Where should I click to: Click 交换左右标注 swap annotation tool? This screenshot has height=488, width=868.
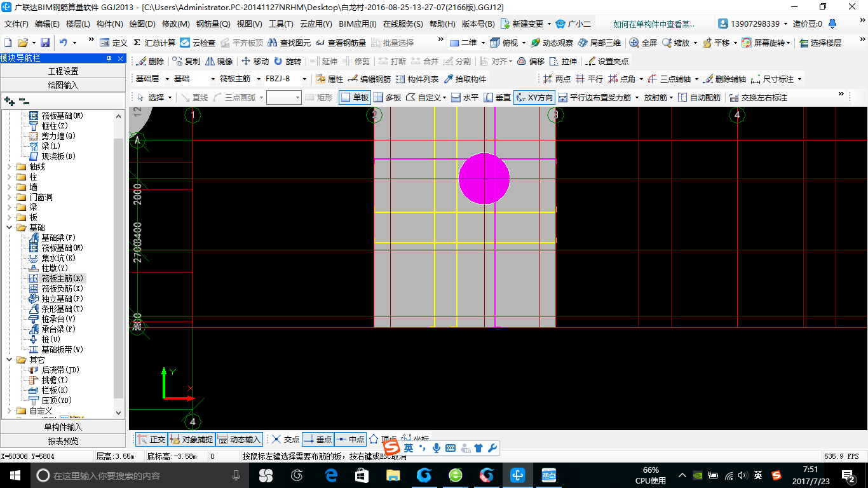point(759,97)
